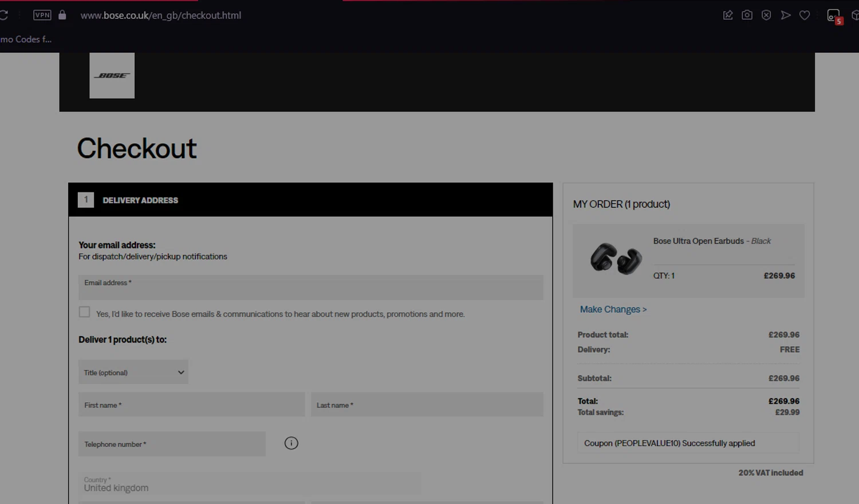Click the Make Changes link
This screenshot has height=504, width=859.
[x=613, y=309]
